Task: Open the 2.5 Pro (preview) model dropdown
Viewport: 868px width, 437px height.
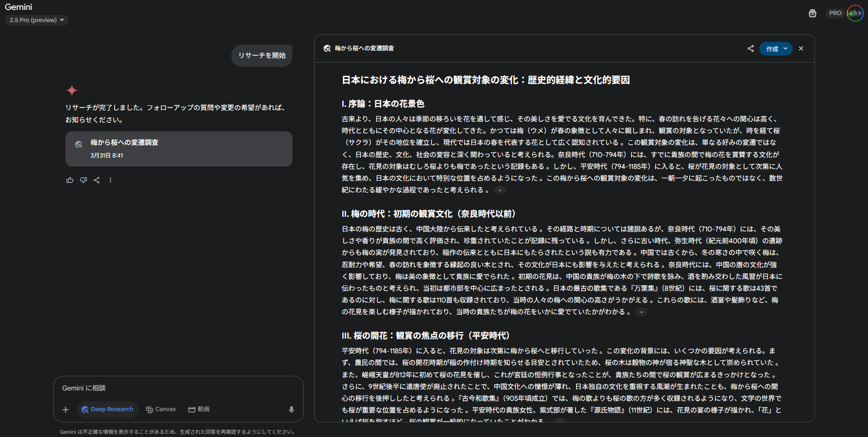Action: (37, 20)
